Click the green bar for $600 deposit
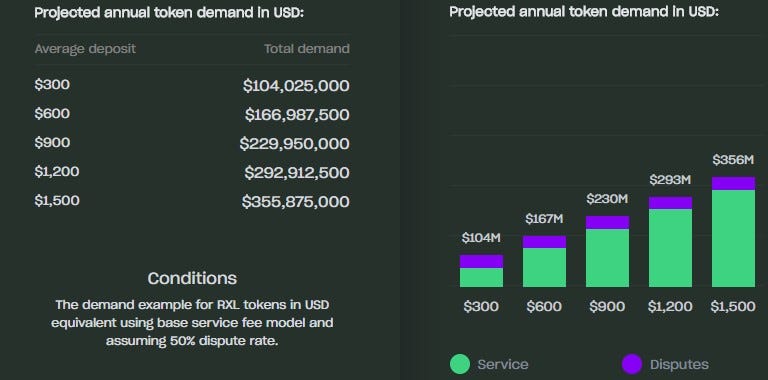The height and width of the screenshot is (380, 768). click(x=544, y=267)
